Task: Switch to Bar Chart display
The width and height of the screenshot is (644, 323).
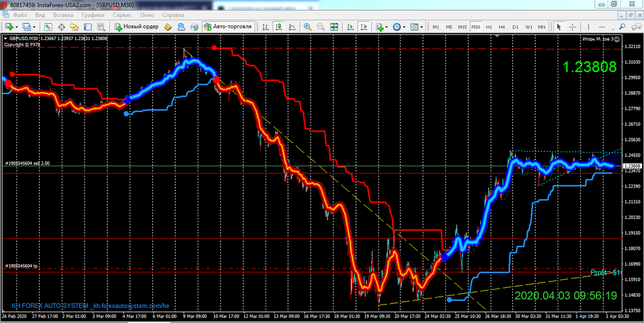Action: (x=266, y=27)
